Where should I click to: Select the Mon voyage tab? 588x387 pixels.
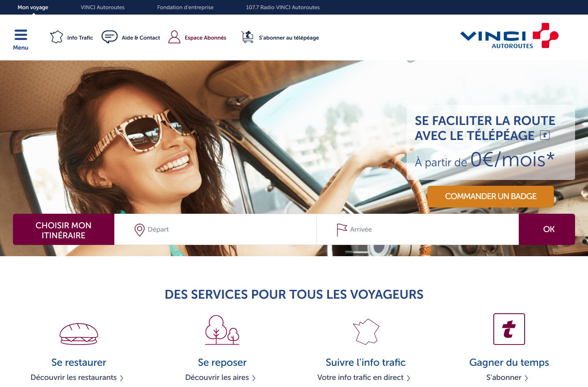pos(33,7)
